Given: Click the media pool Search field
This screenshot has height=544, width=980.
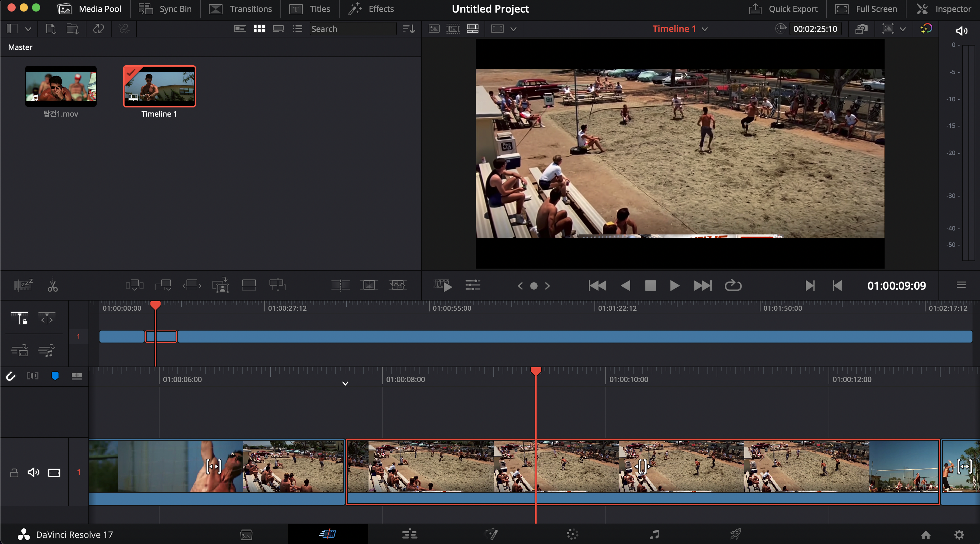Looking at the screenshot, I should coord(353,29).
